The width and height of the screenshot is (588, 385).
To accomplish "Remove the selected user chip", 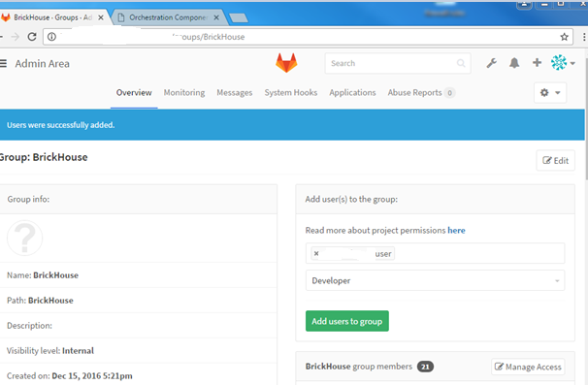I will tap(316, 254).
